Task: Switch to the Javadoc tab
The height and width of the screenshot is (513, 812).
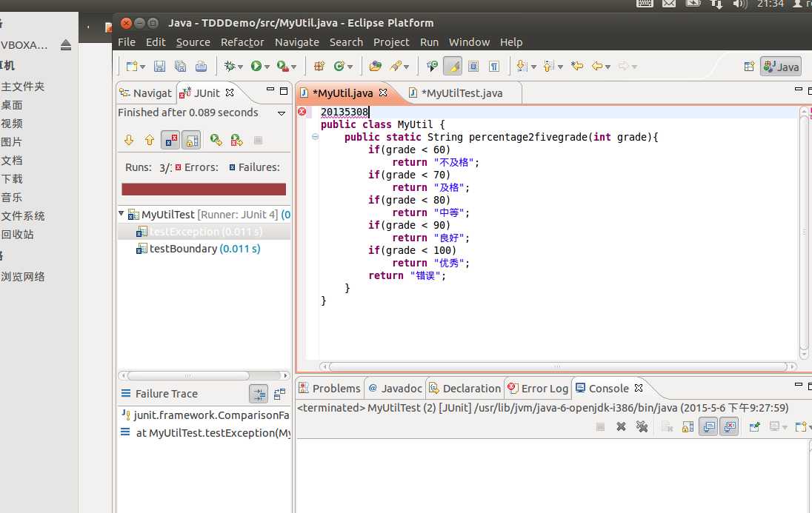Action: click(x=395, y=389)
